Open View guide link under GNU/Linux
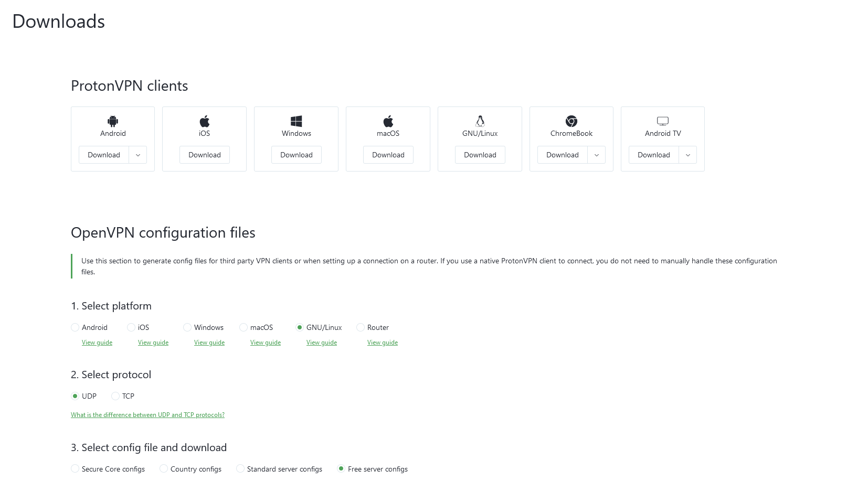The image size is (868, 481). point(322,343)
